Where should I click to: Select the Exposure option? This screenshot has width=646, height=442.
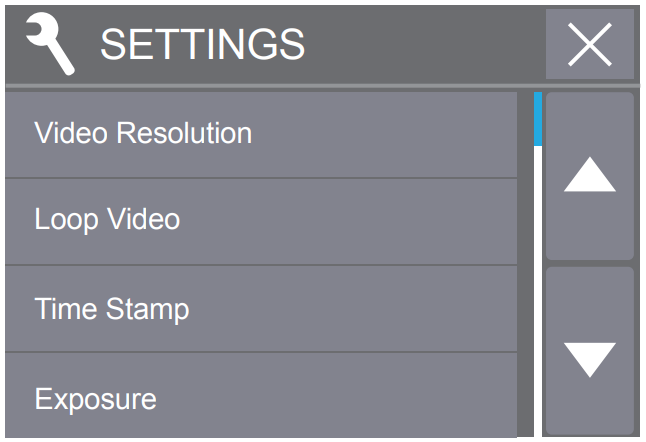(261, 395)
